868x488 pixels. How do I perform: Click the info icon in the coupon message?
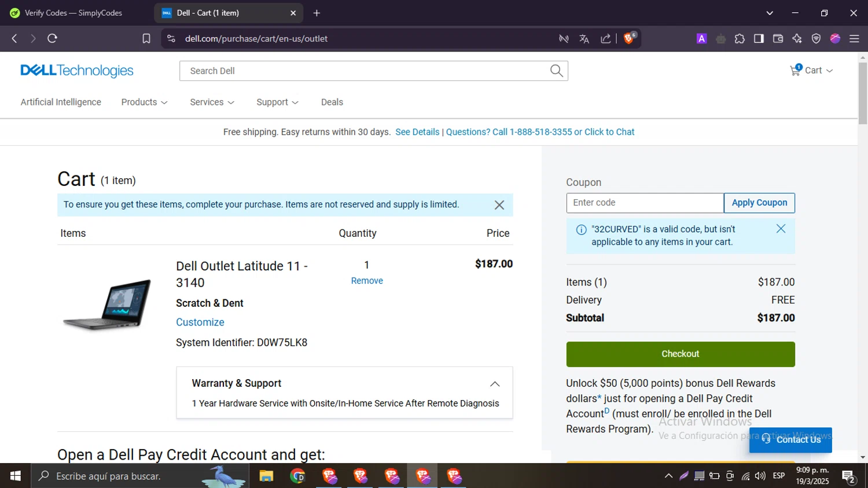click(581, 230)
